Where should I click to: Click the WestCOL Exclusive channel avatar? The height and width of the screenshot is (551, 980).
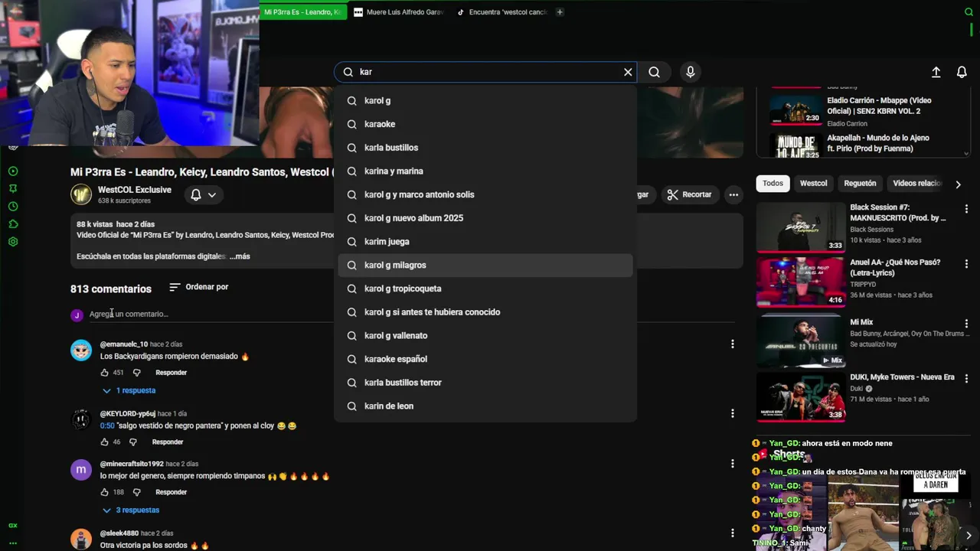tap(81, 194)
